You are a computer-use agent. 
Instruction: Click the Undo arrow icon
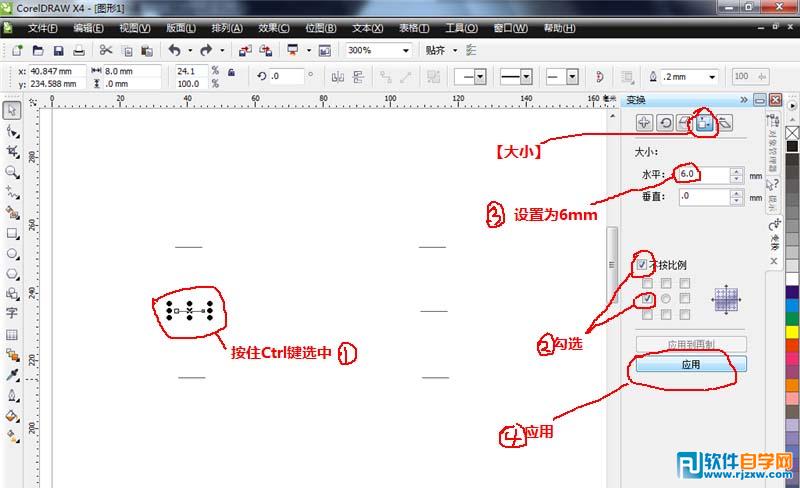174,50
